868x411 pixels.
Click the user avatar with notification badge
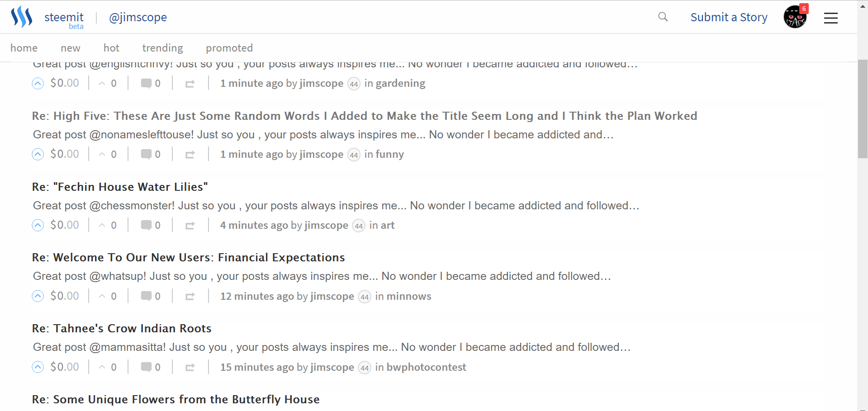[795, 16]
